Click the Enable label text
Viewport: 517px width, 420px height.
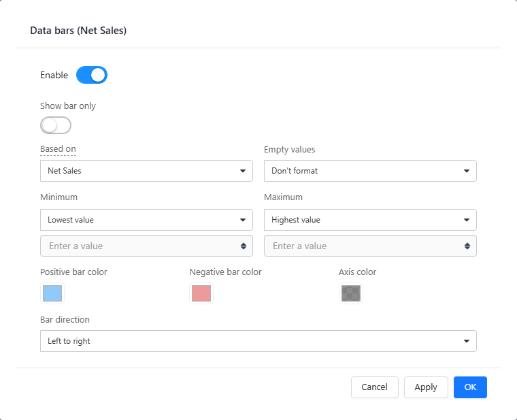click(54, 75)
